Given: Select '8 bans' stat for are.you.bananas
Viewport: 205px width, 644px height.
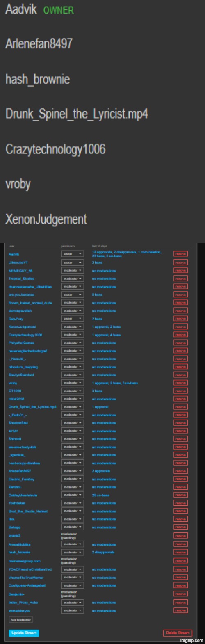Looking at the screenshot, I should [x=98, y=295].
